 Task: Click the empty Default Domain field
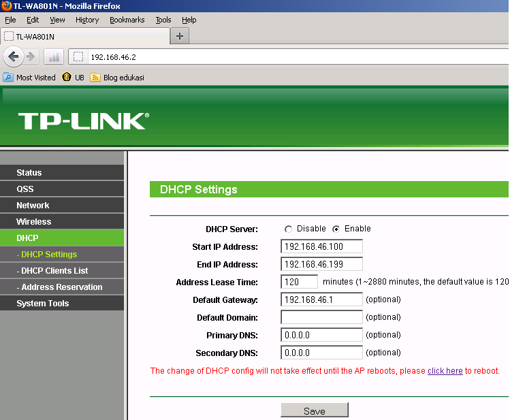[321, 317]
